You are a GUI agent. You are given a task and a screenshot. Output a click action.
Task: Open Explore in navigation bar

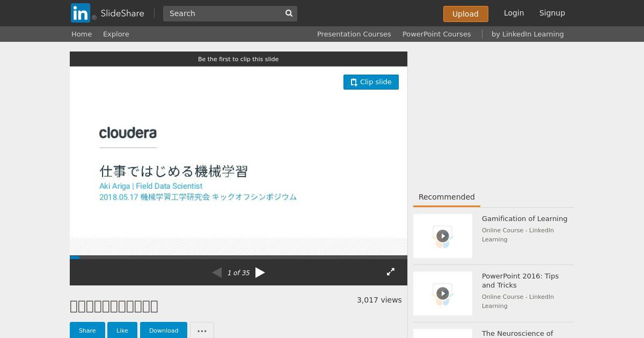coord(116,34)
